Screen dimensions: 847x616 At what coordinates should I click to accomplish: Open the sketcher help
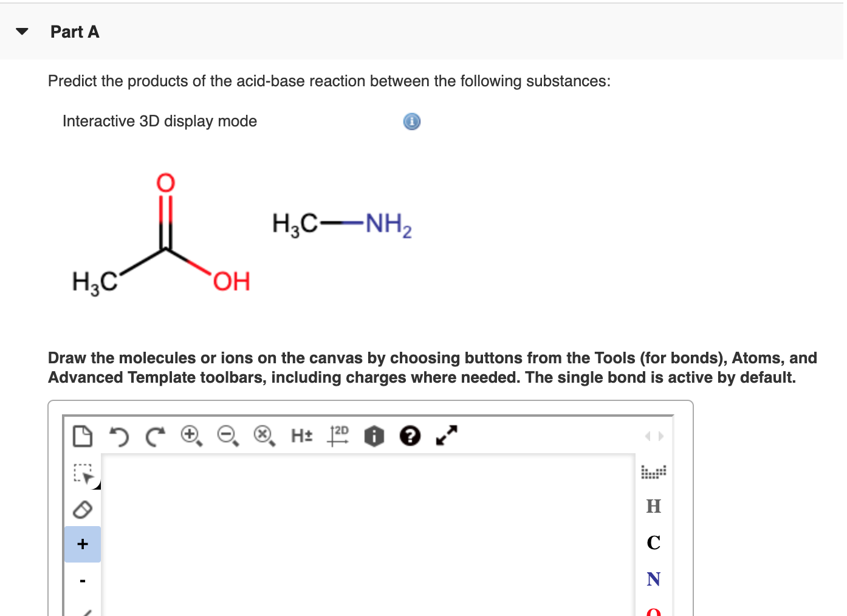pyautogui.click(x=410, y=436)
